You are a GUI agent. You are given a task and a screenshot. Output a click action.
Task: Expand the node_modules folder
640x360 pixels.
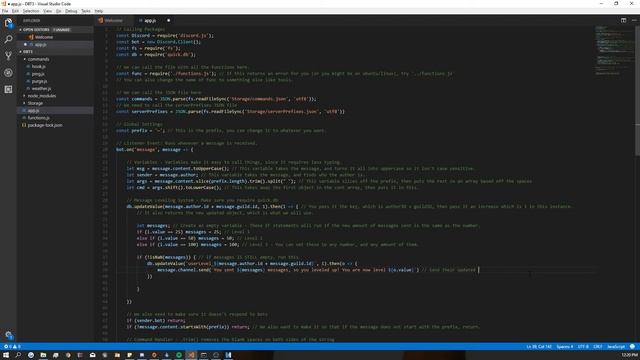tap(42, 96)
